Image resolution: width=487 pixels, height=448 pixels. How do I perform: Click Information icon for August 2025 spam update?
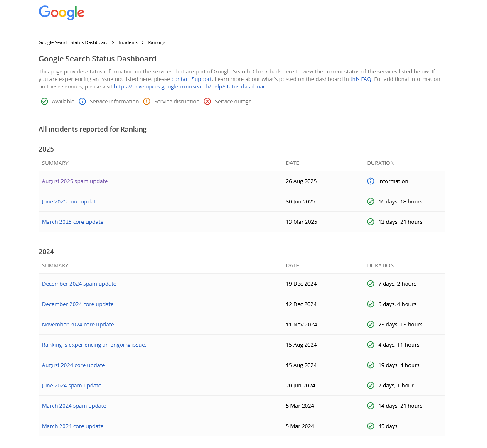[x=371, y=181]
